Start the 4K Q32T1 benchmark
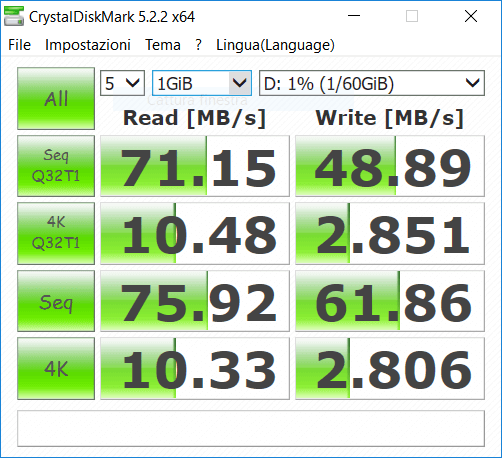The width and height of the screenshot is (502, 458). click(56, 233)
